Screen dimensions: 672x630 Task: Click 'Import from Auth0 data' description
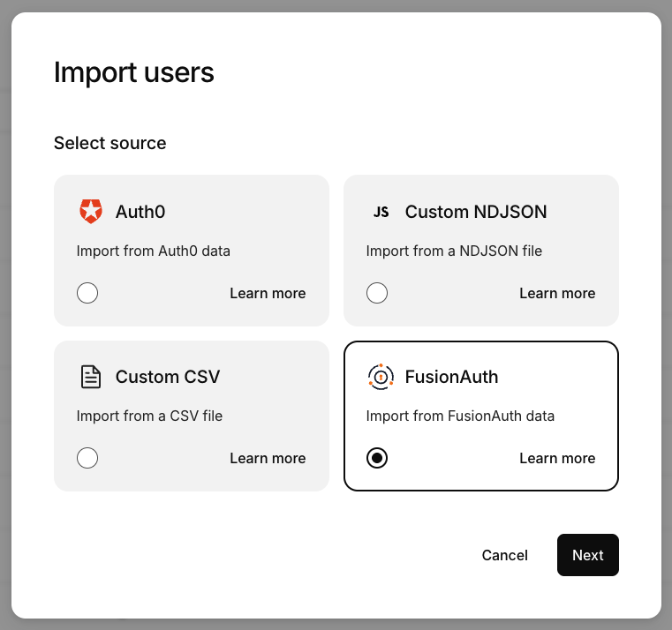coord(154,251)
